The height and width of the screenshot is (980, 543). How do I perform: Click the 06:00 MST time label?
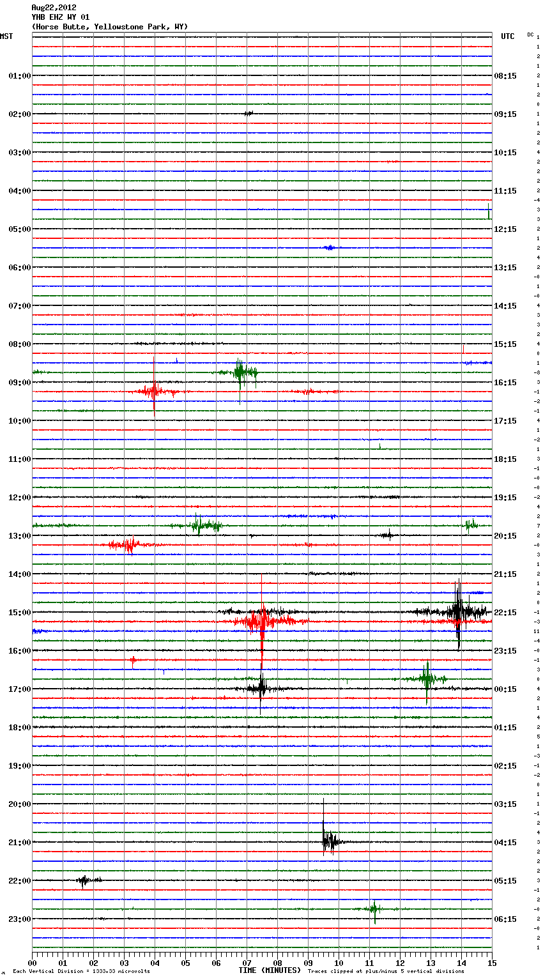click(20, 268)
